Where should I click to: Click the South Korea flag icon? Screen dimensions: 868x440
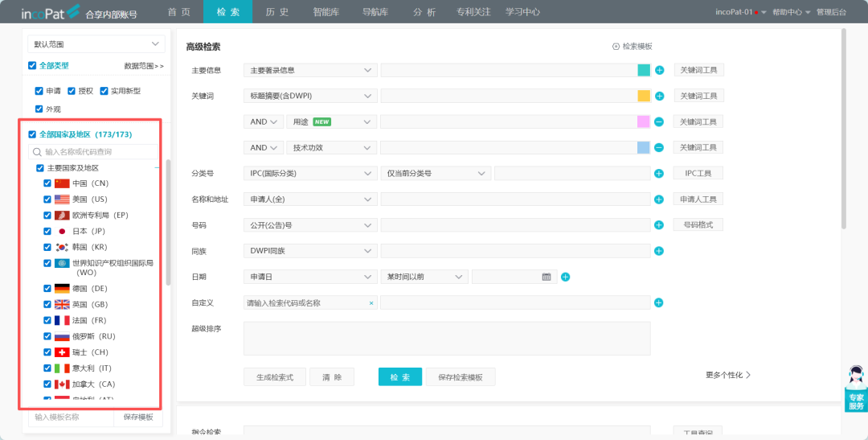point(62,247)
